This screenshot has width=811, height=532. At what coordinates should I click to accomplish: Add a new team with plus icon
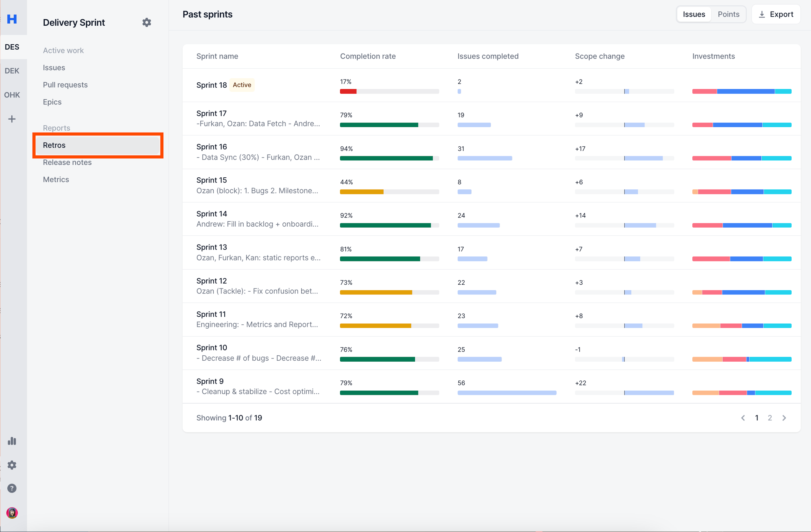(12, 119)
